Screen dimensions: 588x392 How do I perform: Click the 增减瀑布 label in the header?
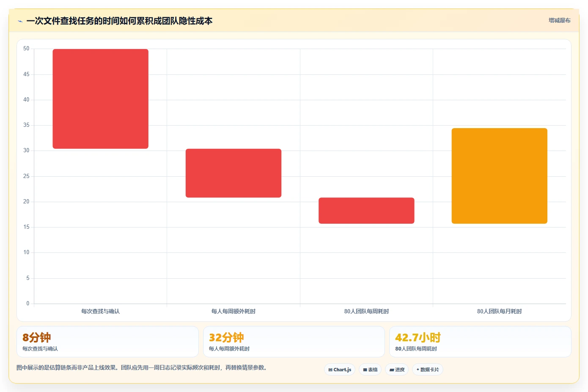point(559,20)
